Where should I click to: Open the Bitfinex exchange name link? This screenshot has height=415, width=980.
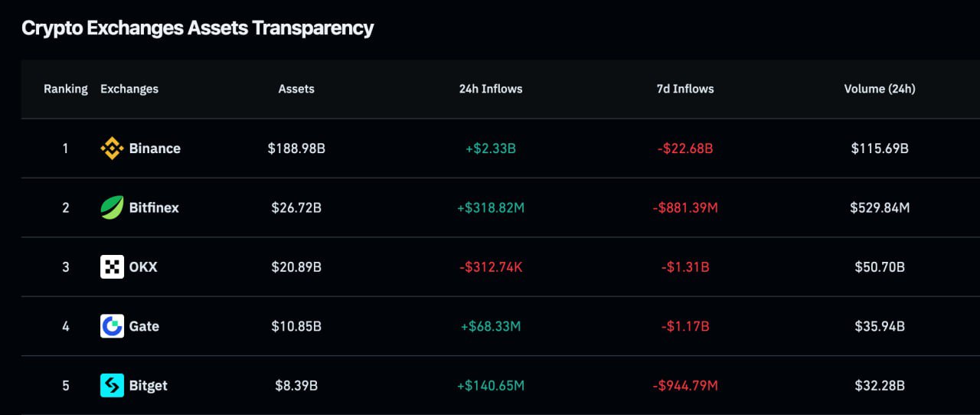click(x=154, y=207)
